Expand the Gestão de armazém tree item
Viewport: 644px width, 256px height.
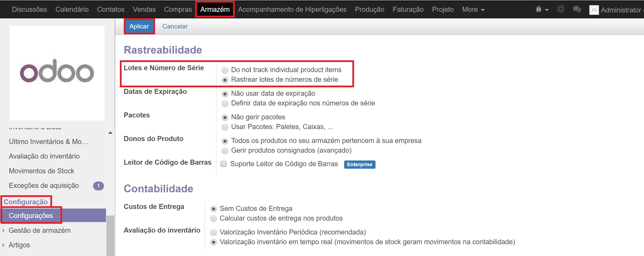click(x=4, y=230)
